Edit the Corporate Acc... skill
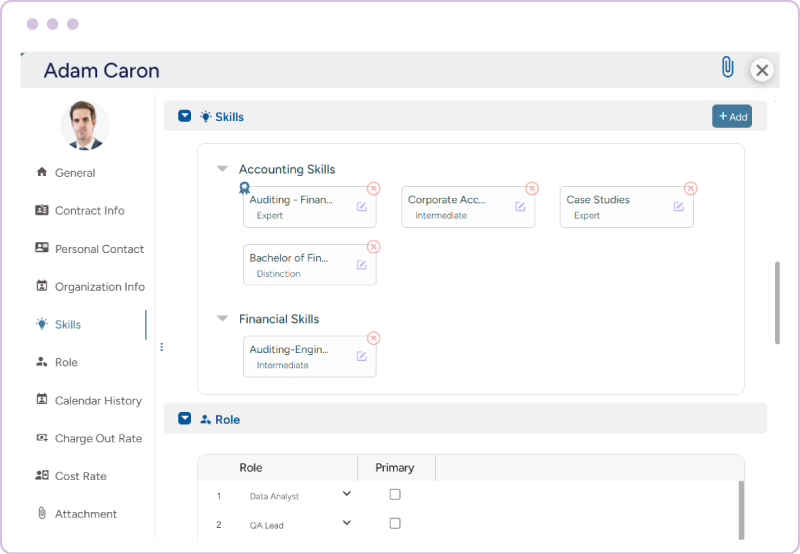The height and width of the screenshot is (554, 800). point(520,206)
